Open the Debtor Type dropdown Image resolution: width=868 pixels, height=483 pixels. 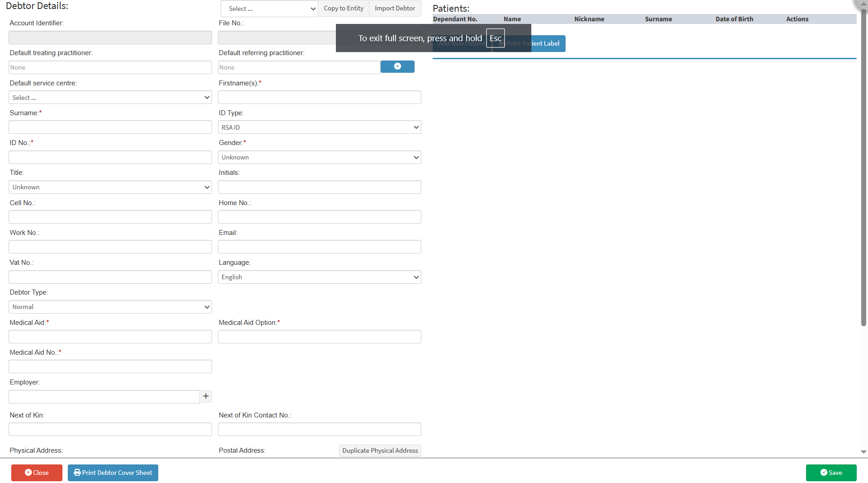tap(110, 307)
